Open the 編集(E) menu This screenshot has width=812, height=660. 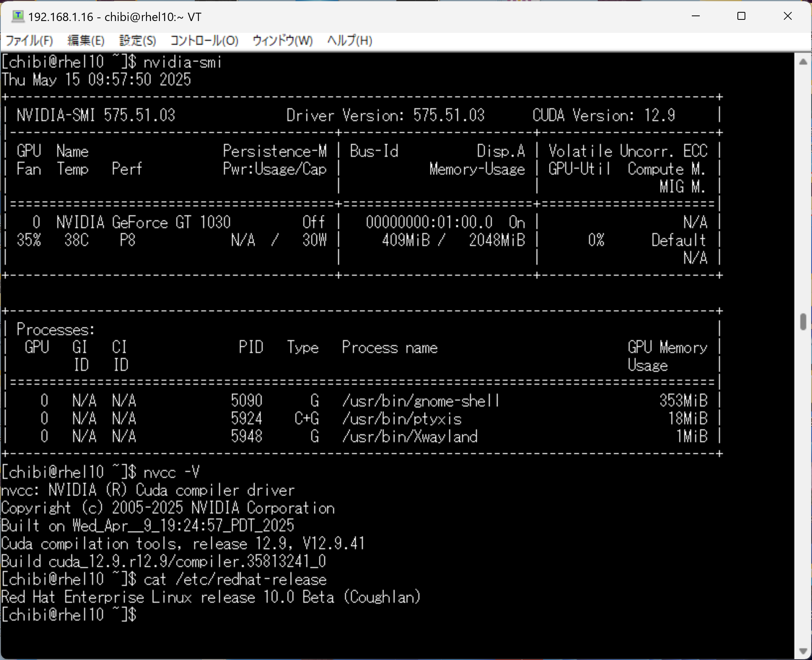(86, 41)
